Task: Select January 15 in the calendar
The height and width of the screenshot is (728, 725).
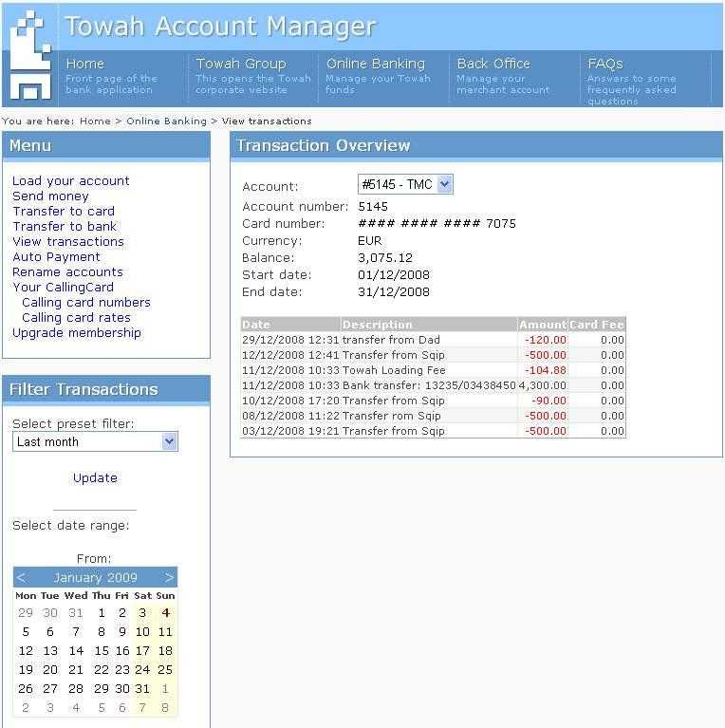Action: pyautogui.click(x=102, y=650)
